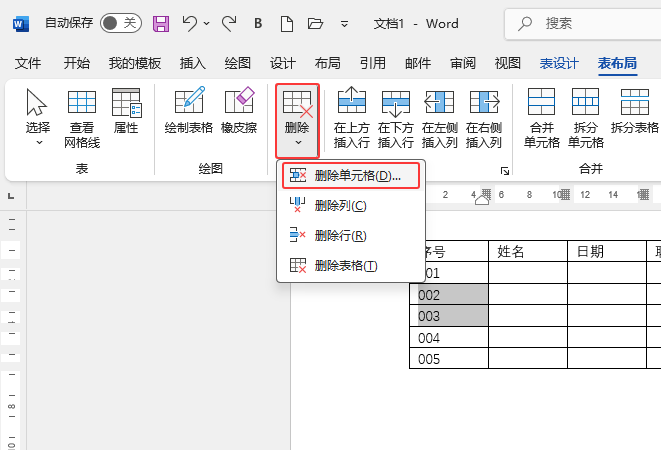Split cells with 拆分单元格
The height and width of the screenshot is (450, 661).
pyautogui.click(x=586, y=117)
